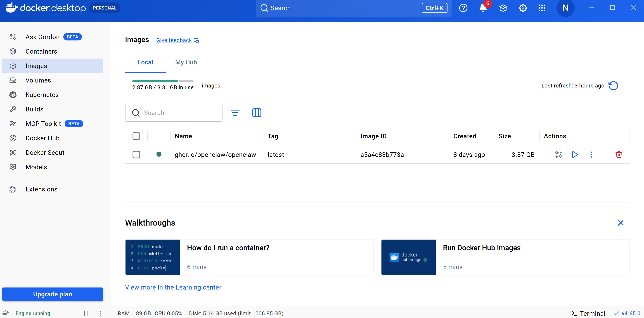
Task: Open account avatar N
Action: (565, 8)
